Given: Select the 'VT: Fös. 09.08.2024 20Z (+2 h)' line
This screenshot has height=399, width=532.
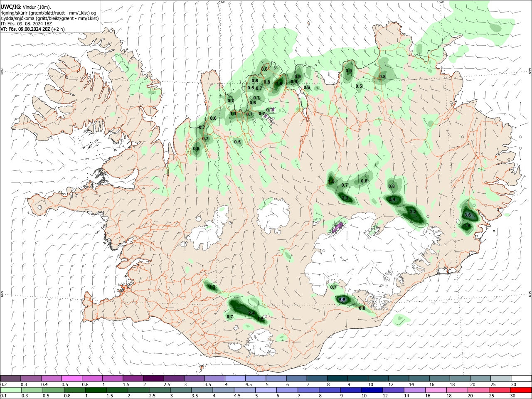Looking at the screenshot, I should [x=32, y=29].
